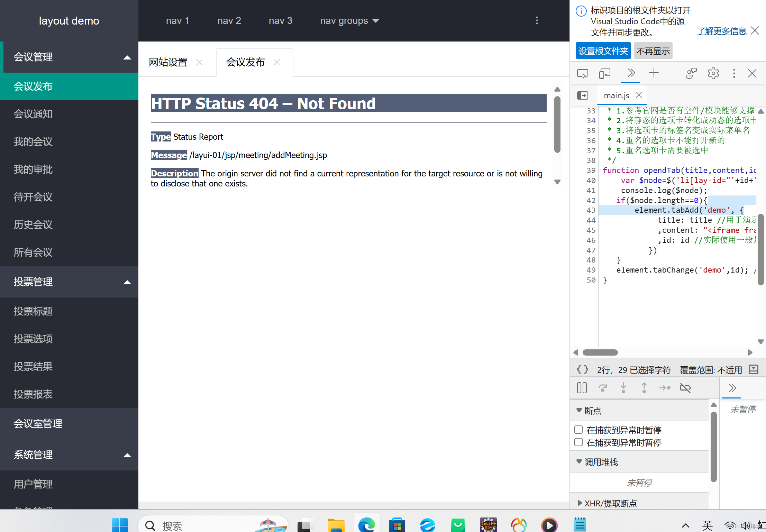This screenshot has width=766, height=532.
Task: Open the nav groups dropdown
Action: (x=349, y=20)
